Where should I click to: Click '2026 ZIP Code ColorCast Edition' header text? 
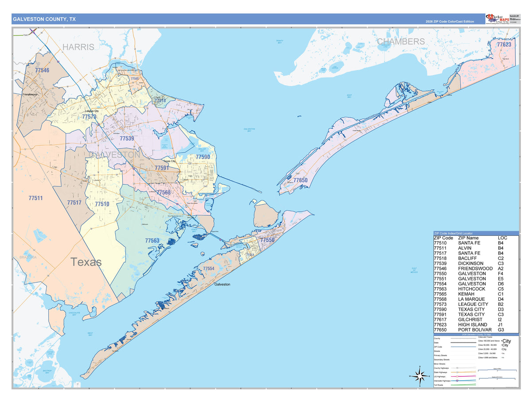coord(450,21)
